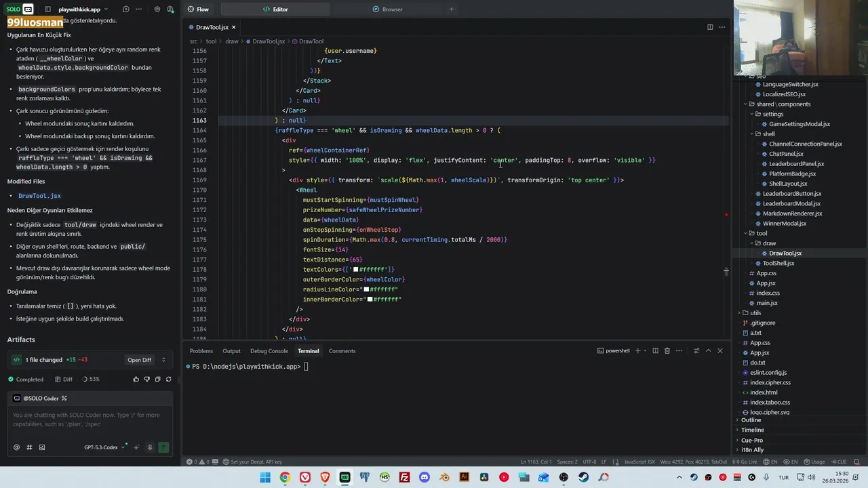Click the Diff button beside Completed
This screenshot has width=868, height=488.
point(64,380)
